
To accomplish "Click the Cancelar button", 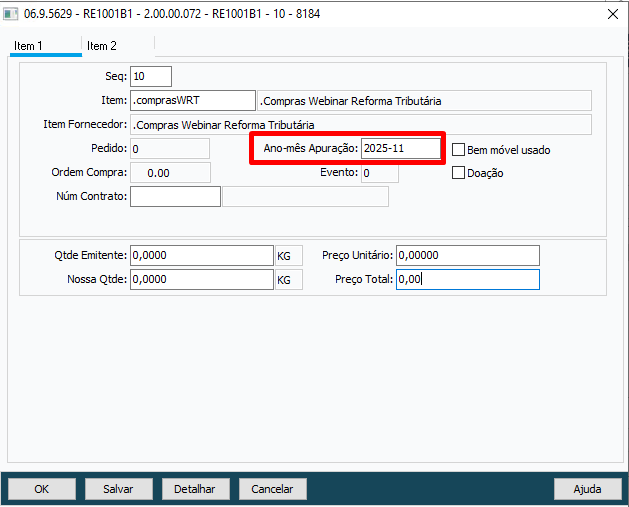I will coord(273,489).
